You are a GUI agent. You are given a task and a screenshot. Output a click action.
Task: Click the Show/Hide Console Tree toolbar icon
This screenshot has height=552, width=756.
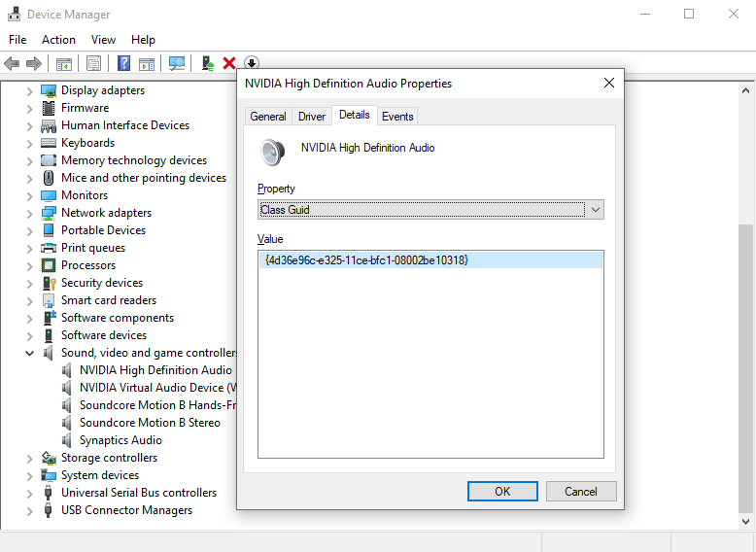click(x=63, y=63)
